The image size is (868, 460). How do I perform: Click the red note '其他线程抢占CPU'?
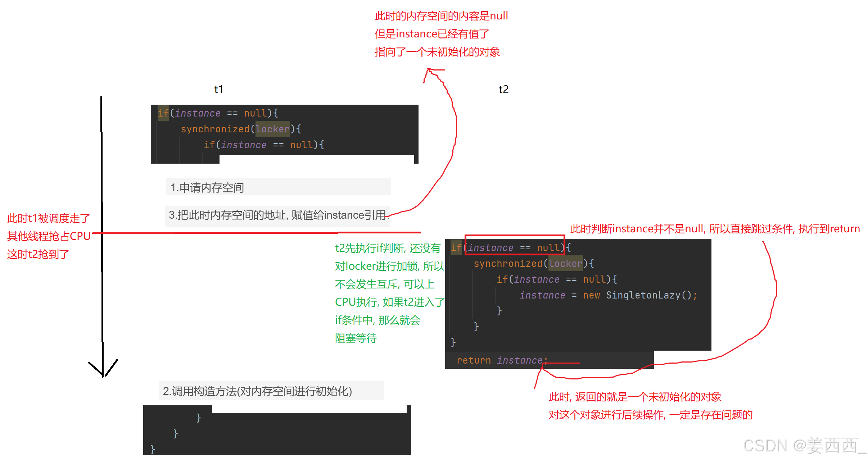point(49,236)
